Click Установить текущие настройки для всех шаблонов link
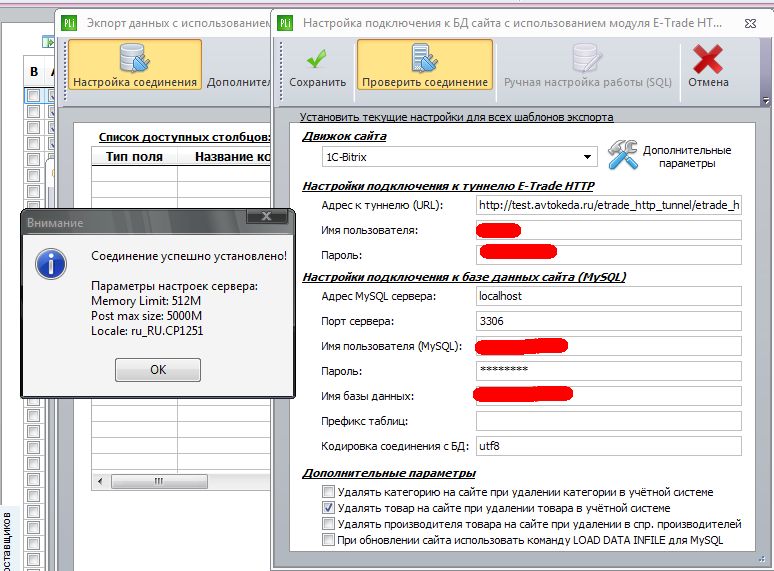The image size is (774, 571). 456,117
